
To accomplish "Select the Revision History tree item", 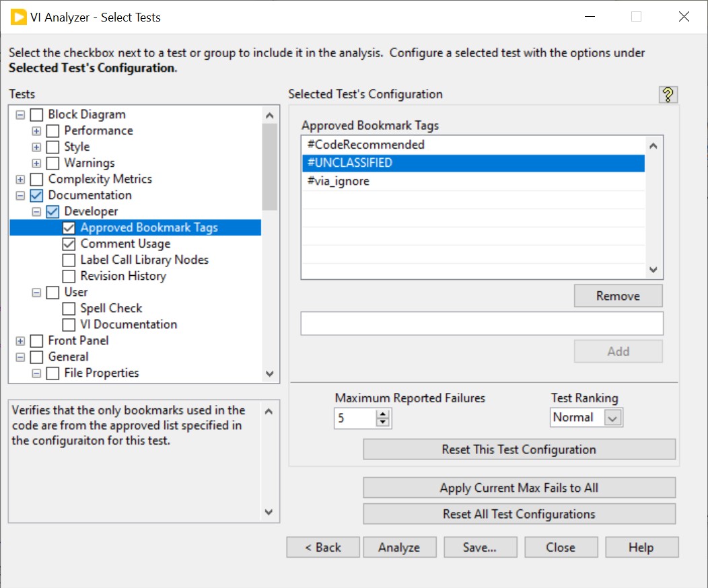I will 123,276.
